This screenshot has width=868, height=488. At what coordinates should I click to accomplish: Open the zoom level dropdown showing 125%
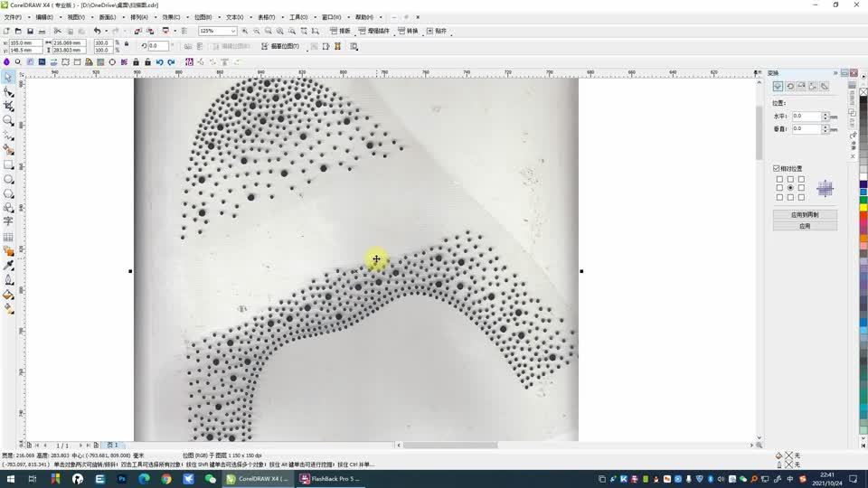coord(232,31)
